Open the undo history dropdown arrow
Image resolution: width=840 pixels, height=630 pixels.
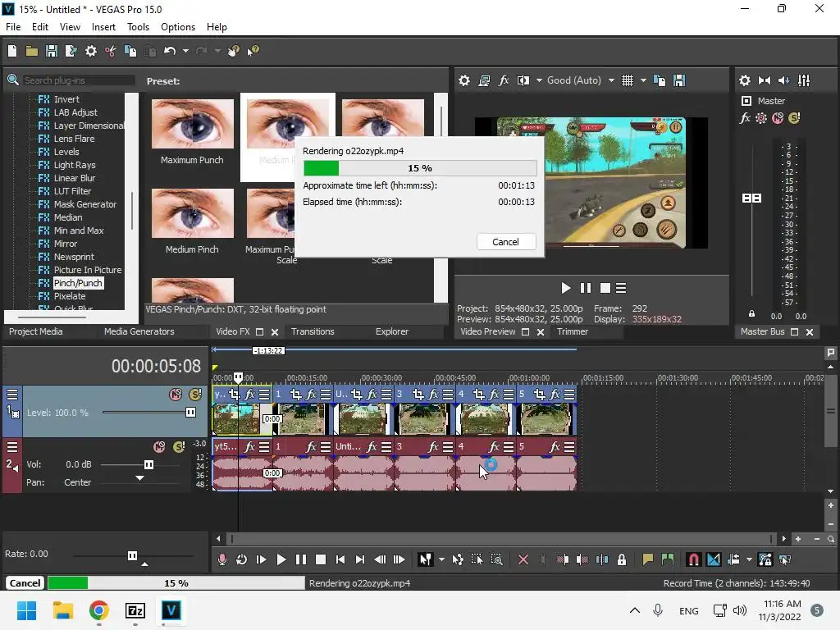coord(185,51)
